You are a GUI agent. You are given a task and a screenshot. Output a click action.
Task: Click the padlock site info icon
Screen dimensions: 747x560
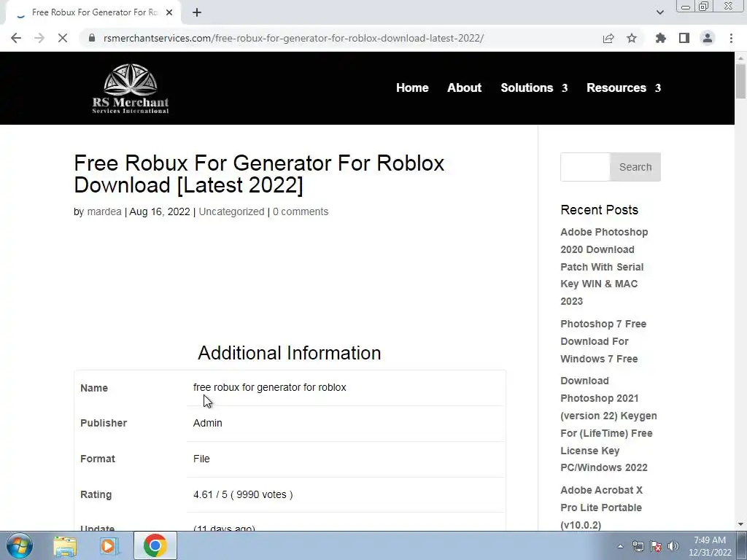click(92, 38)
